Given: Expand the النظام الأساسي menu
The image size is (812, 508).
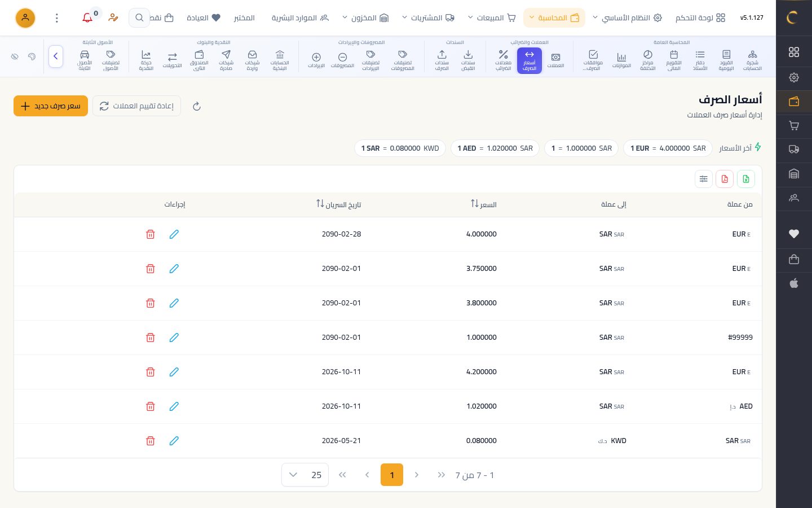Looking at the screenshot, I should 626,18.
